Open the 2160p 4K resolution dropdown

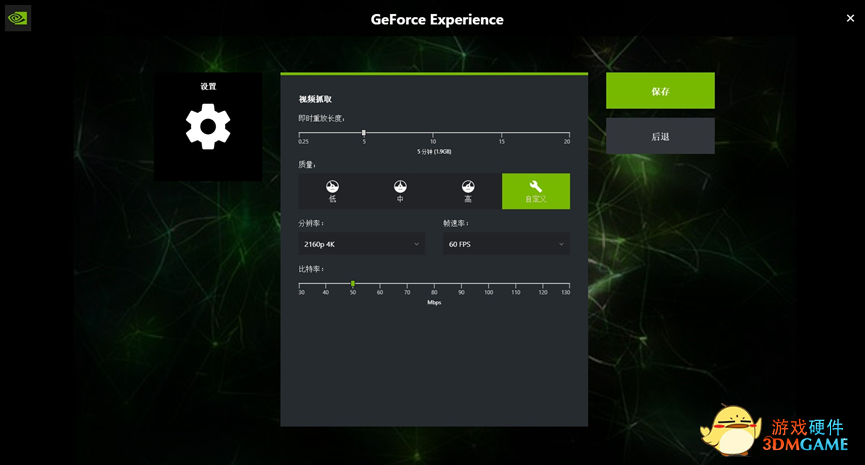click(361, 244)
